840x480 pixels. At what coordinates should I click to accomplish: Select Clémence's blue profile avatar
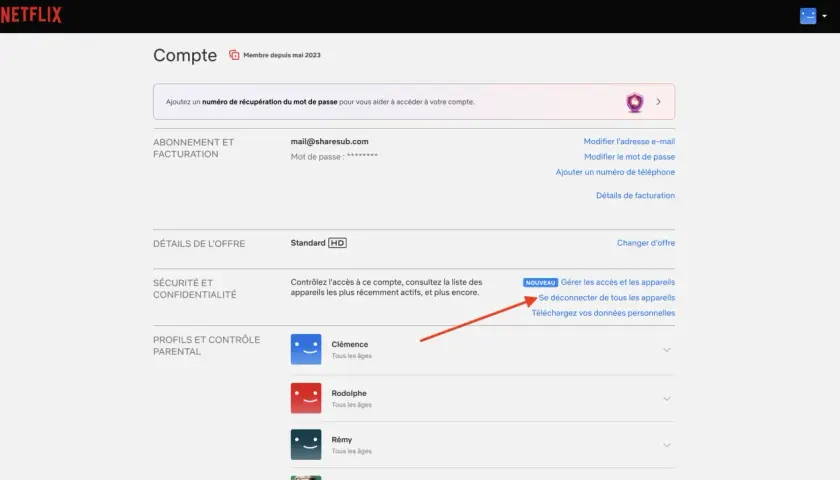306,349
